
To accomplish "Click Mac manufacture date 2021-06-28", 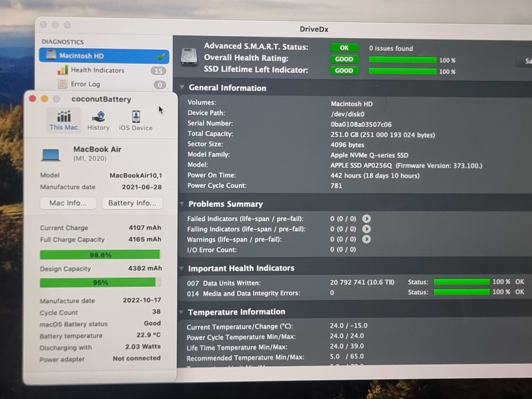I will [x=142, y=187].
